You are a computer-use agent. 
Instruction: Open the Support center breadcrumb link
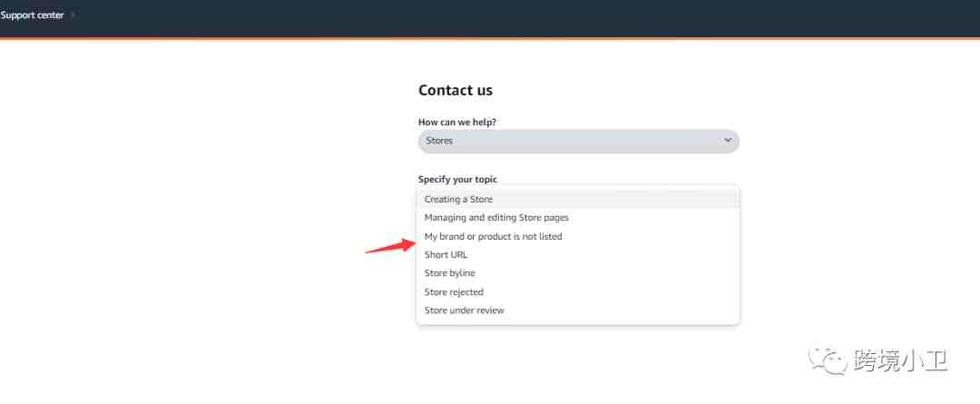coord(32,15)
